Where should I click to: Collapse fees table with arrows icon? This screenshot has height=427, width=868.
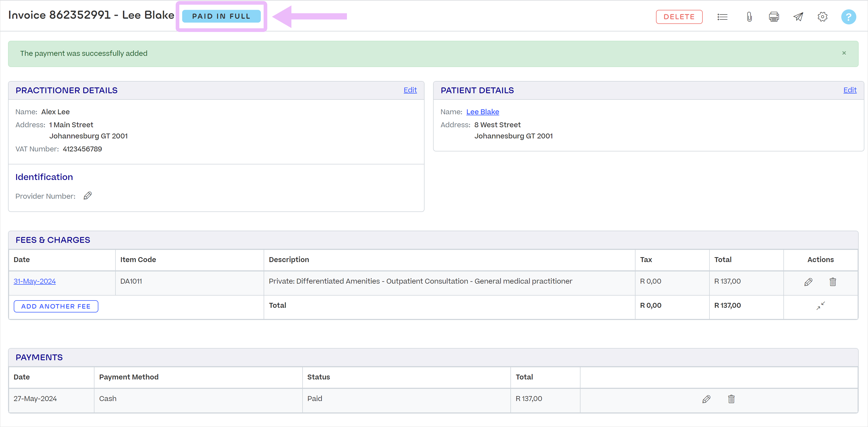coord(821,306)
